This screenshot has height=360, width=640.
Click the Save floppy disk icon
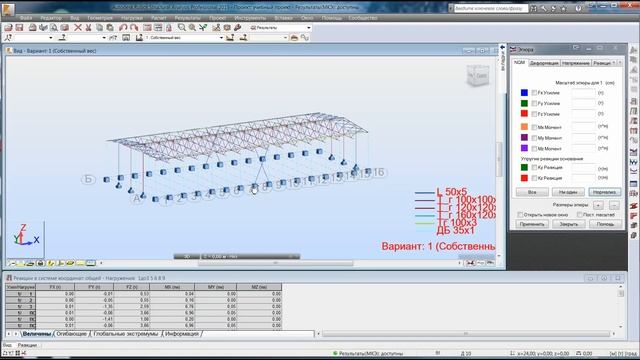pyautogui.click(x=19, y=27)
